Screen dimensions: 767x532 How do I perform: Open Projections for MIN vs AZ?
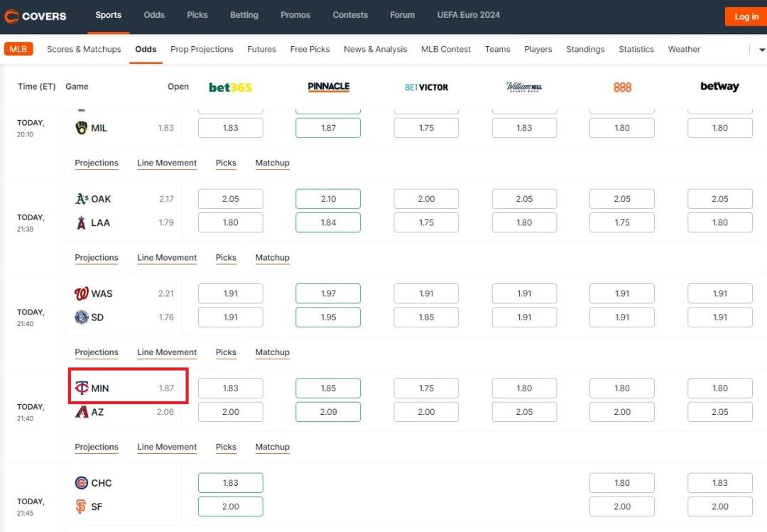pyautogui.click(x=97, y=447)
